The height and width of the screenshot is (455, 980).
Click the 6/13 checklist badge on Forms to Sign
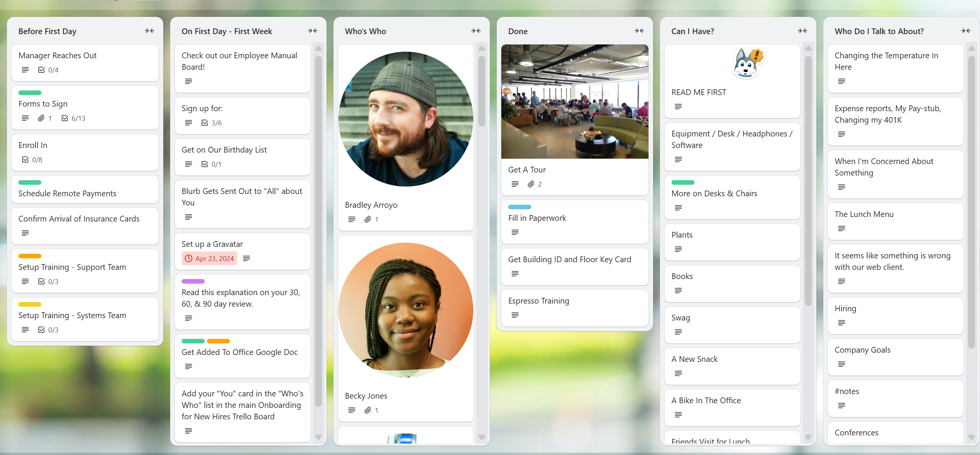(x=73, y=118)
